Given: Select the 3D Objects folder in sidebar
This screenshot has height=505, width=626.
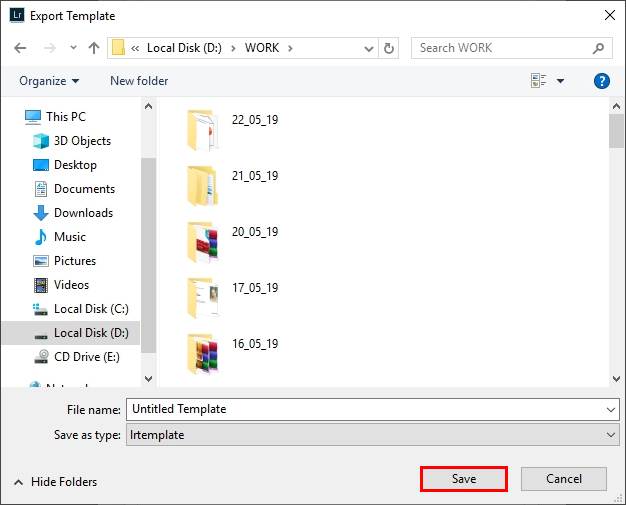Looking at the screenshot, I should click(82, 141).
